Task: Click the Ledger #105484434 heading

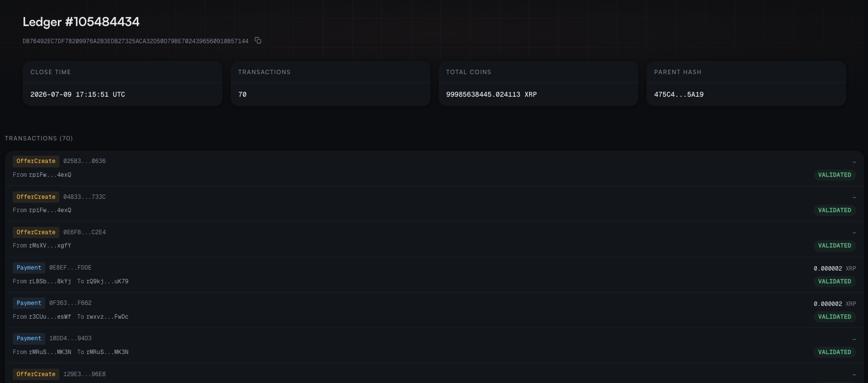Action: [x=81, y=22]
